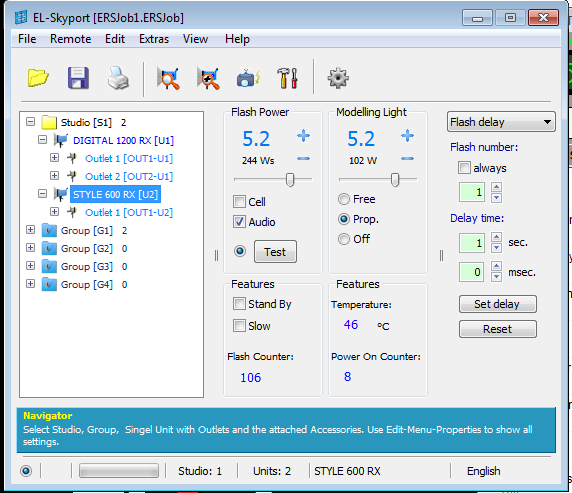Click the DIGITAL 1200 RX unit icon

click(x=61, y=140)
